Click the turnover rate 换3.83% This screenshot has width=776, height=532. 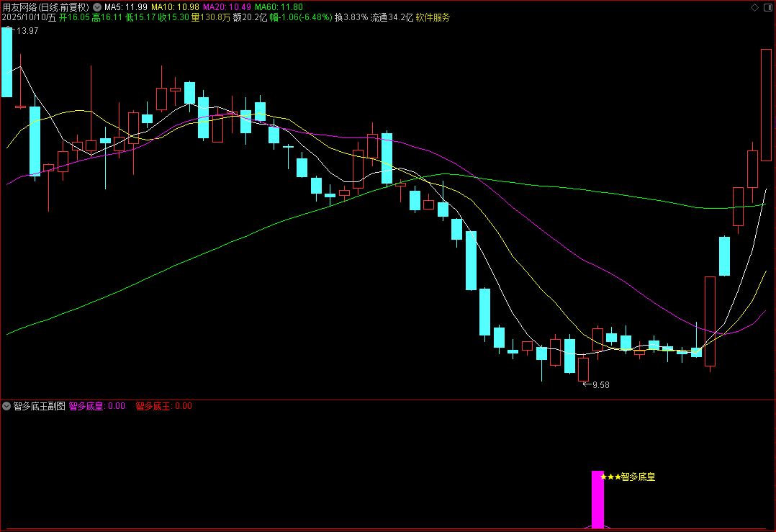[351, 18]
